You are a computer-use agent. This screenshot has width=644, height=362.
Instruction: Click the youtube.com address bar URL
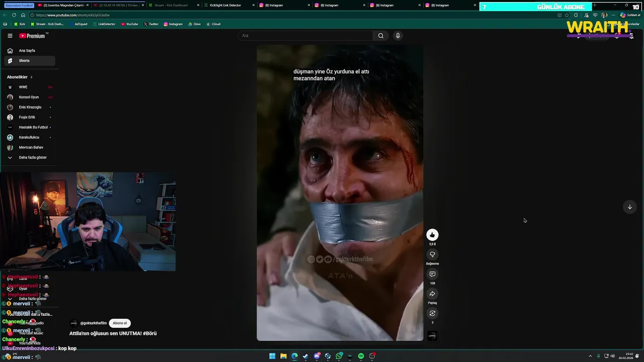pyautogui.click(x=73, y=15)
